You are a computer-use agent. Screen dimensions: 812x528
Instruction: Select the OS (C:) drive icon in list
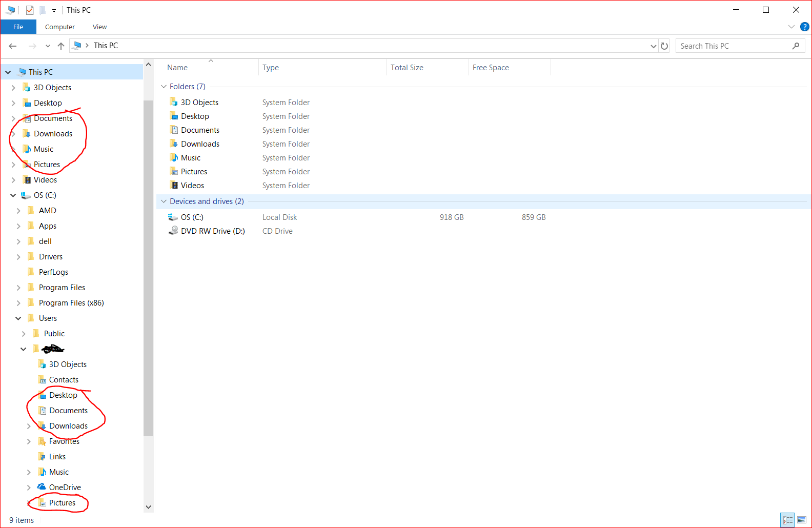point(173,217)
